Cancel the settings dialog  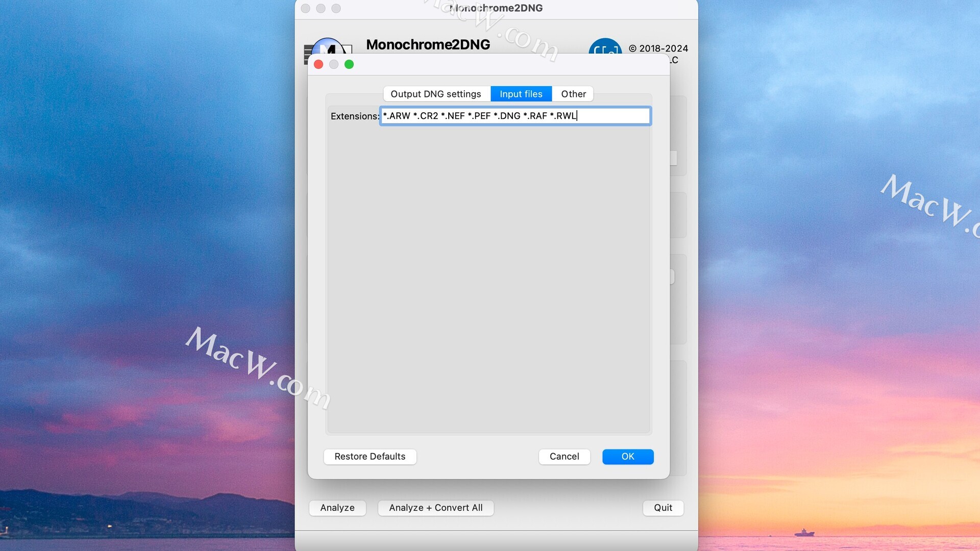[x=565, y=457]
